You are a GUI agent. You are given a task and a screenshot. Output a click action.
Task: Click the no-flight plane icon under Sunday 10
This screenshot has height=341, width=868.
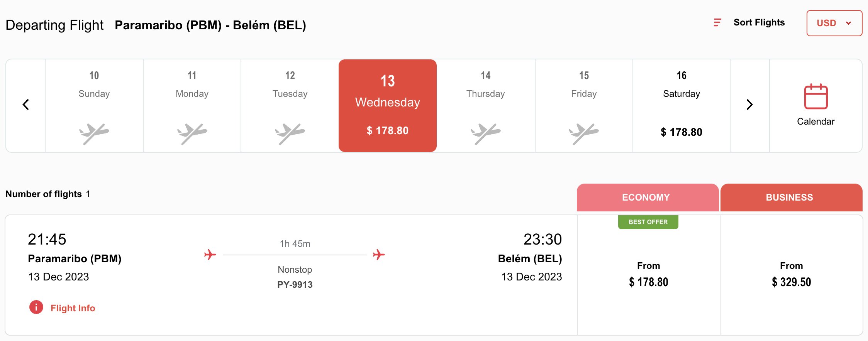click(x=94, y=133)
